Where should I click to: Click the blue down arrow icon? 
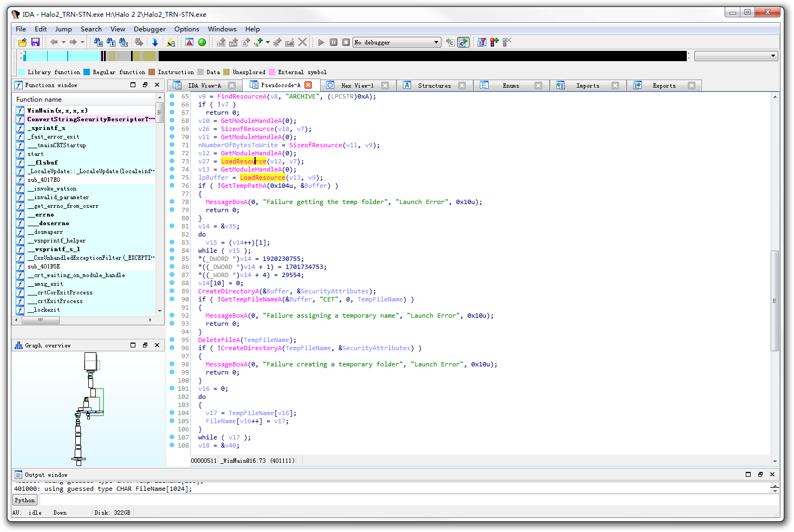click(x=155, y=42)
